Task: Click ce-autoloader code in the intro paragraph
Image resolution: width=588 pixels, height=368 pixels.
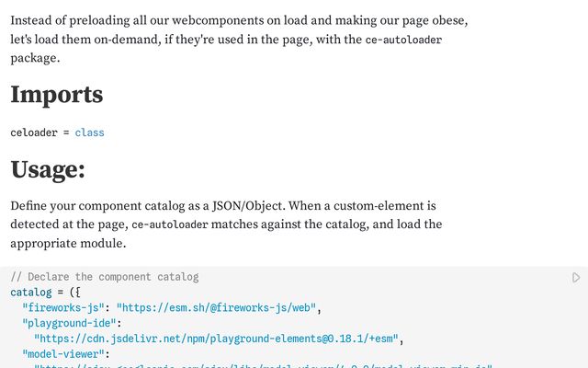Action: pyautogui.click(x=403, y=40)
